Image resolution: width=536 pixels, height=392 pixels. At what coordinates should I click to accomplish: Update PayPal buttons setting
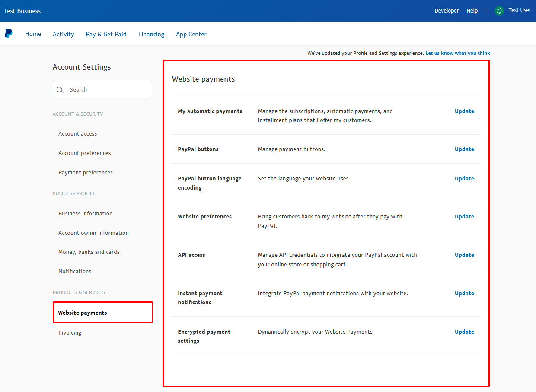pos(464,149)
